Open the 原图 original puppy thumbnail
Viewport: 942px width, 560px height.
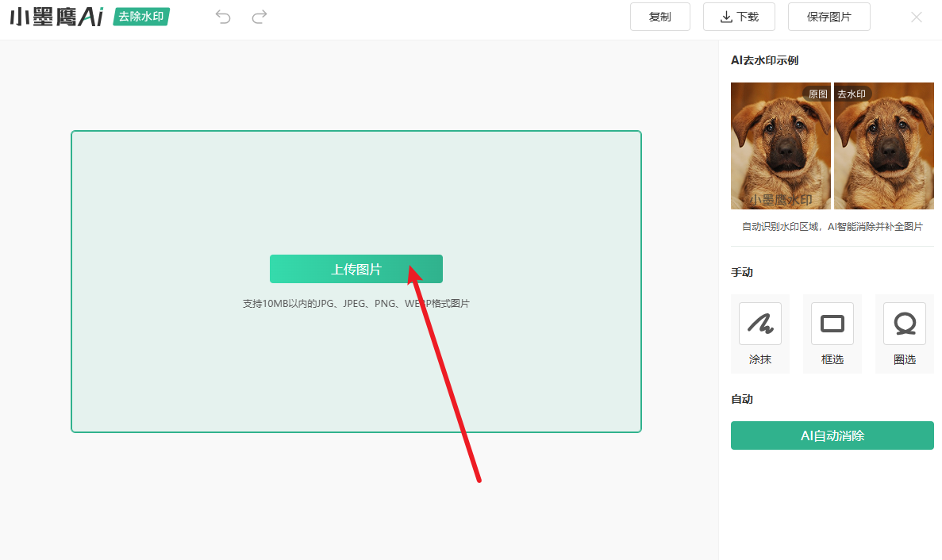pos(780,146)
